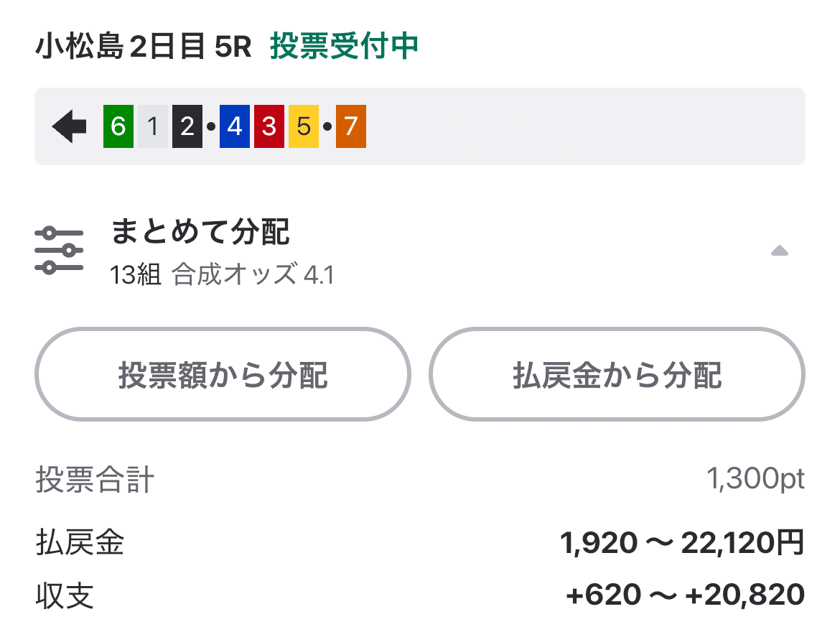Viewport: 840px width, 632px height.
Task: Select blue boat number 4 icon
Action: point(233,126)
